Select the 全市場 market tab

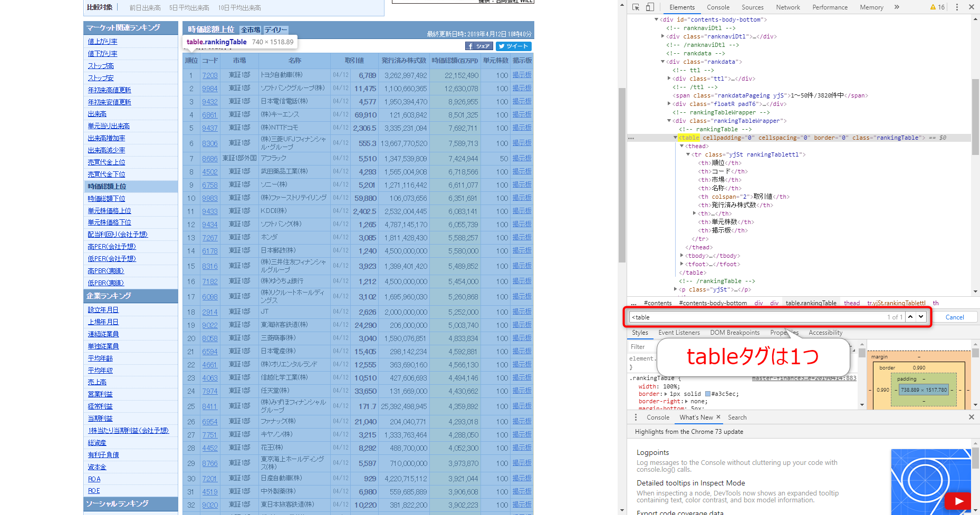pos(251,30)
